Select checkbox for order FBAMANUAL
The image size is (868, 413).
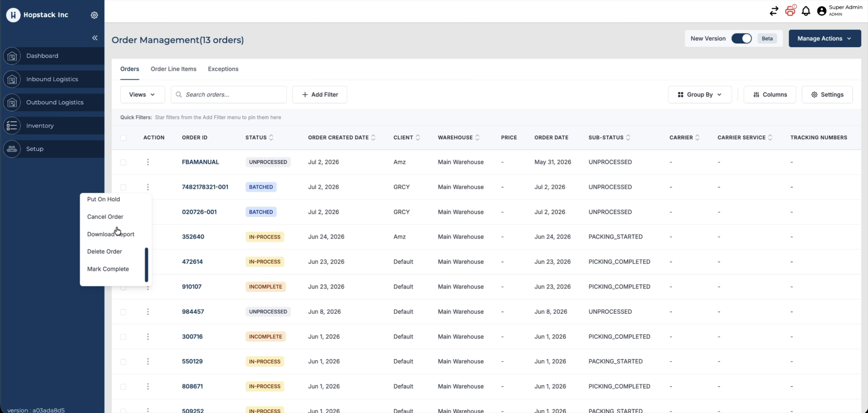(x=123, y=162)
